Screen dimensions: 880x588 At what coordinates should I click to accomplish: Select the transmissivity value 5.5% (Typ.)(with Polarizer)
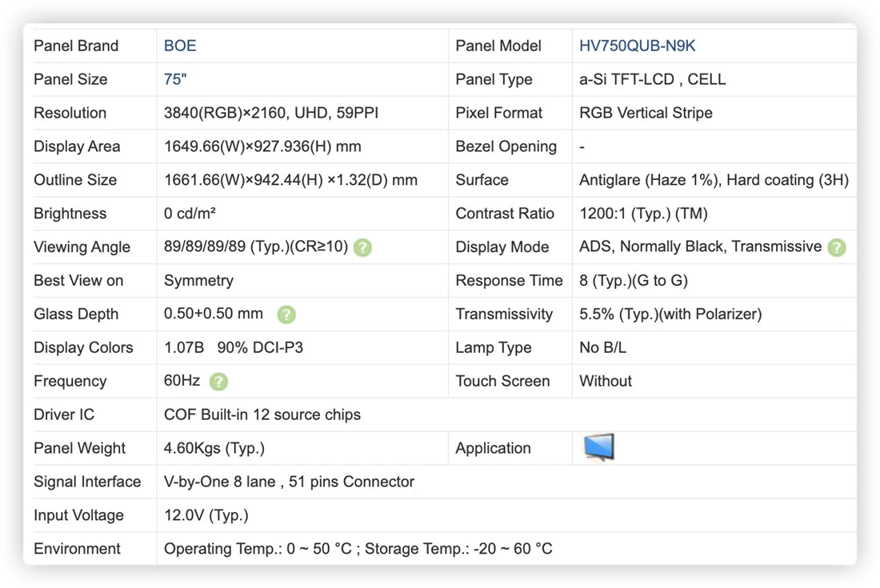point(670,314)
